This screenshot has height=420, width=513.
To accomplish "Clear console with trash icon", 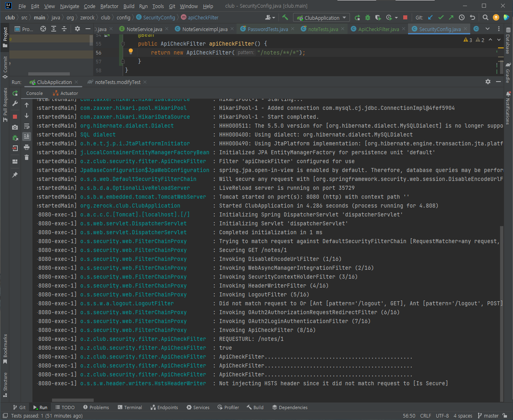I will pyautogui.click(x=27, y=157).
